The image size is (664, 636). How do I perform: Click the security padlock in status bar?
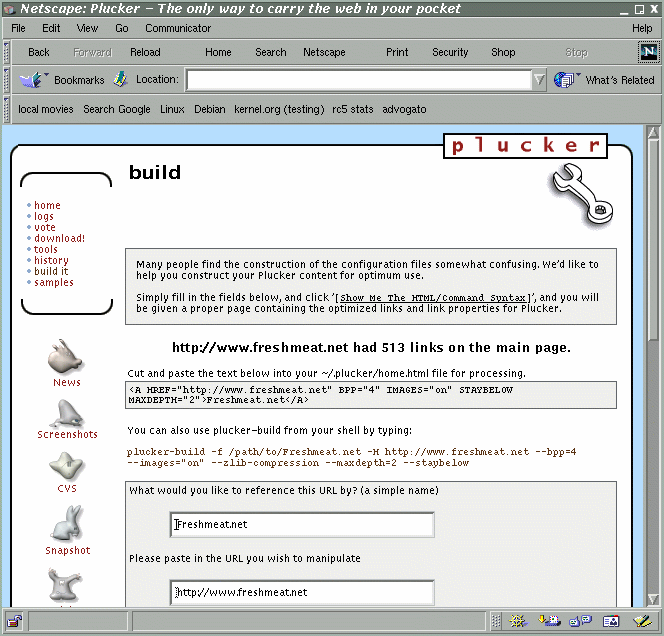[14, 621]
